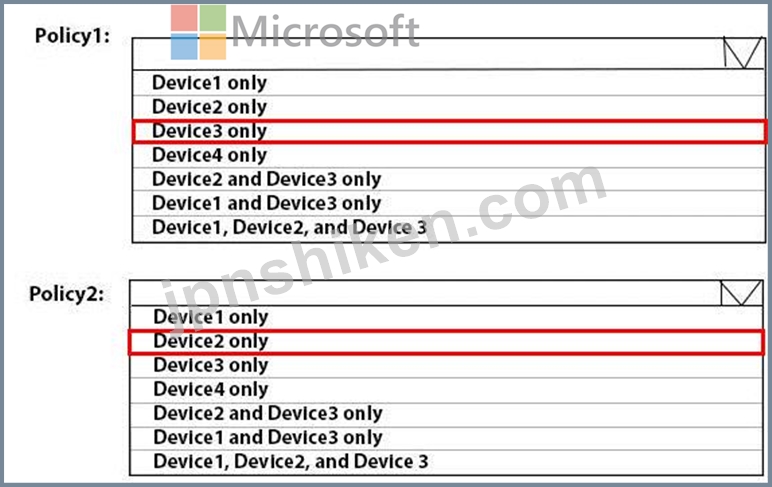Select 'Device4 only' under Policy1

point(449,155)
